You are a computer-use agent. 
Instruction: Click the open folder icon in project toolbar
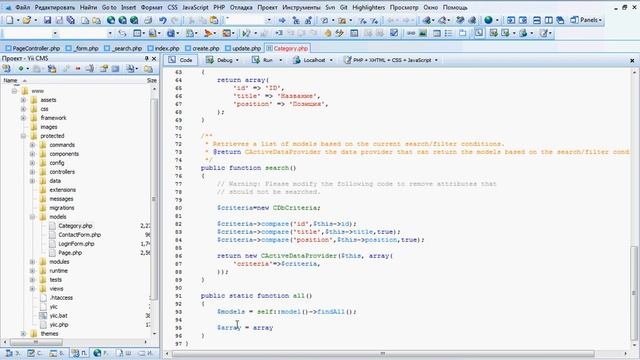(x=148, y=69)
